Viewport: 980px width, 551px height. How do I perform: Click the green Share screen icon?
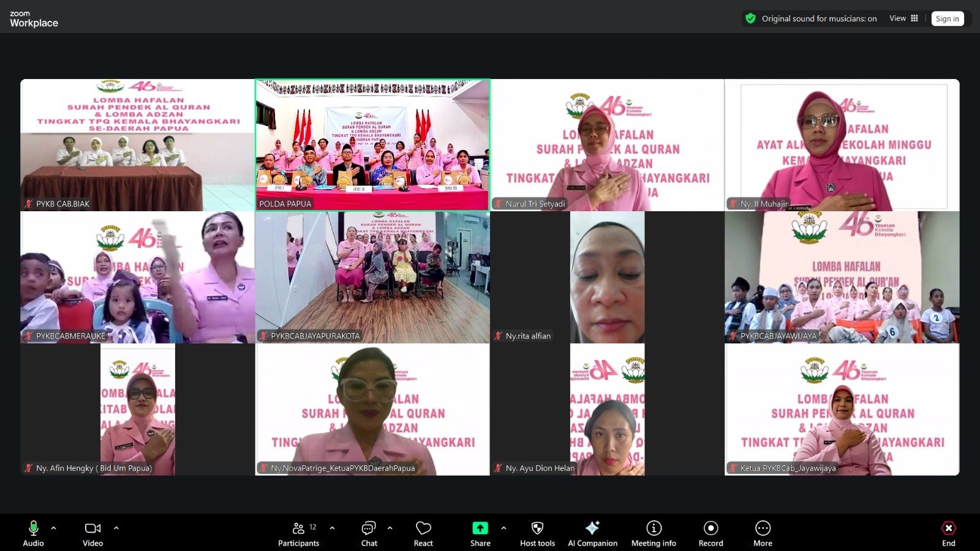(480, 528)
